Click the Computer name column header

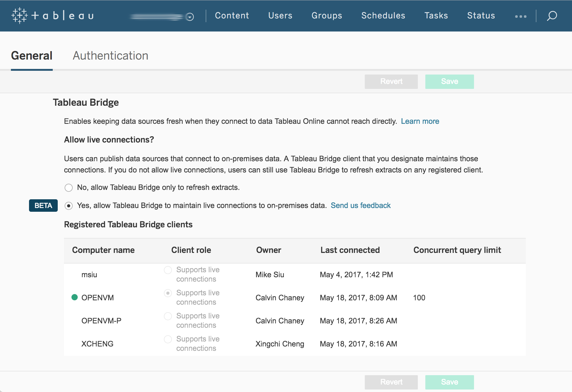[x=103, y=250]
